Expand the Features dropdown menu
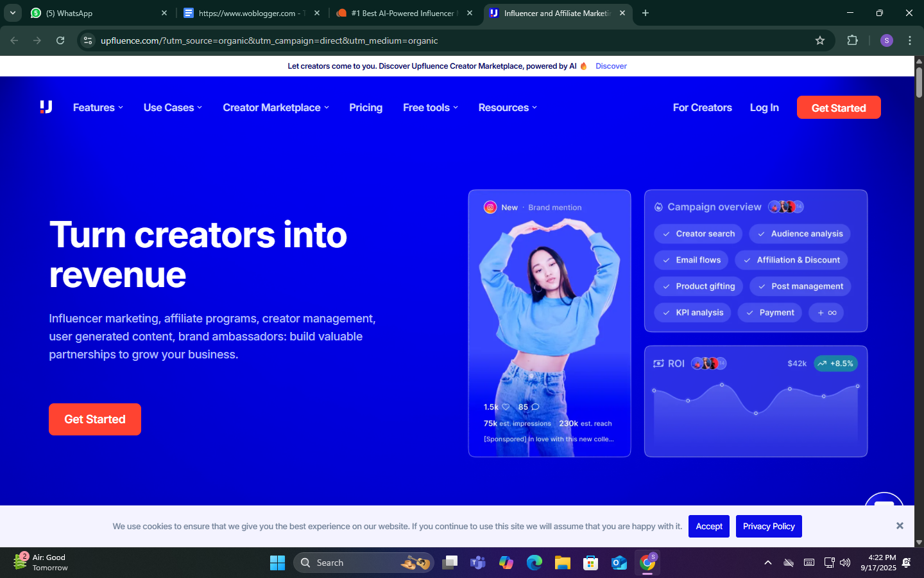924x578 pixels. pos(98,108)
